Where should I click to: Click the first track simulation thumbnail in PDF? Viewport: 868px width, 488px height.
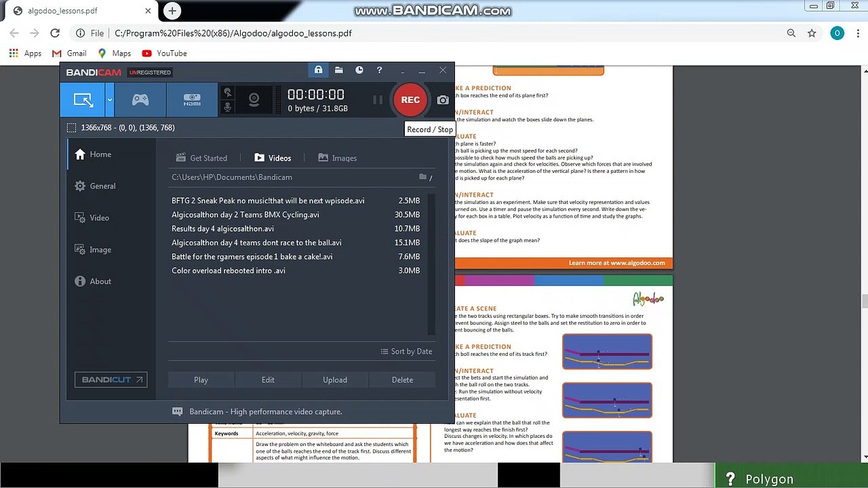pos(607,352)
